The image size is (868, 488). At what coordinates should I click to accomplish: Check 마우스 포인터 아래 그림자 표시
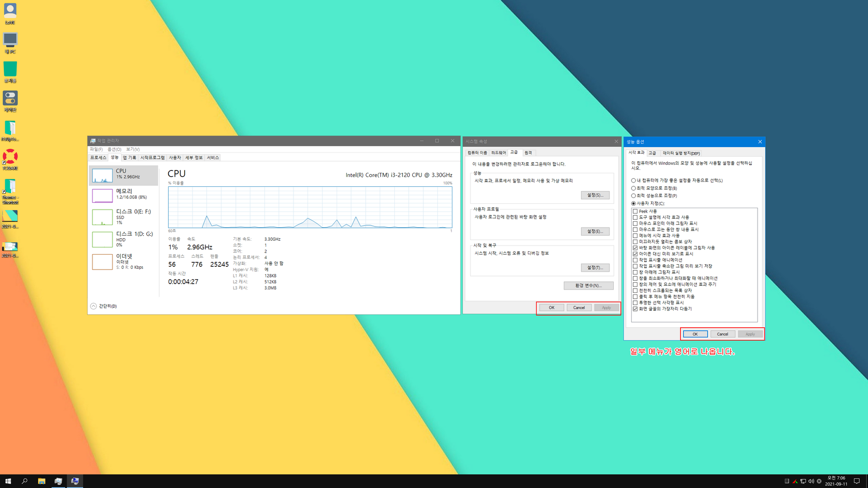coord(635,224)
